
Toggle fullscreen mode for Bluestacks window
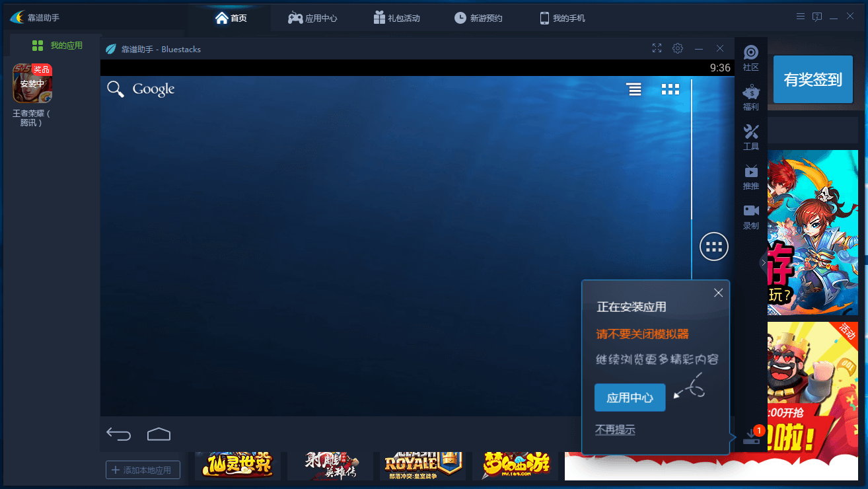pyautogui.click(x=657, y=48)
